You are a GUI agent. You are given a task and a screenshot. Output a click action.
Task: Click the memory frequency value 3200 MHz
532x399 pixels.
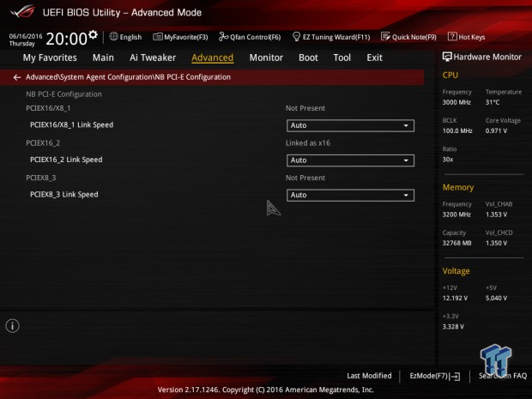tap(456, 215)
